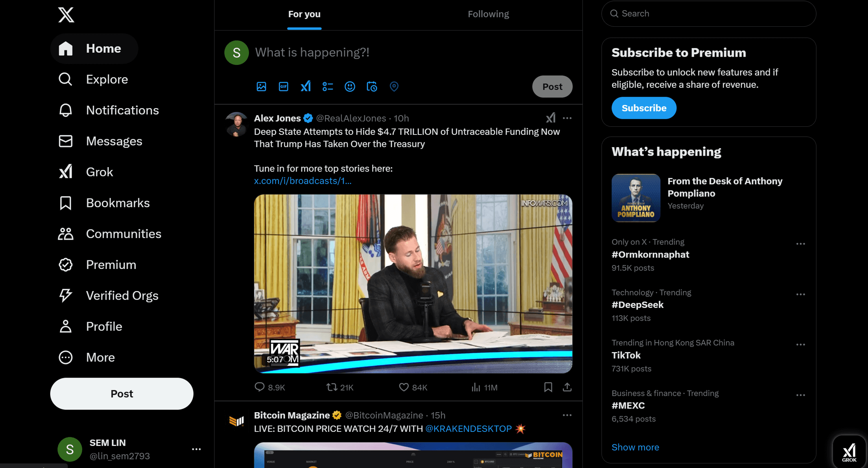Image resolution: width=868 pixels, height=468 pixels.
Task: Click Alex Jones profile avatar
Action: pos(236,124)
